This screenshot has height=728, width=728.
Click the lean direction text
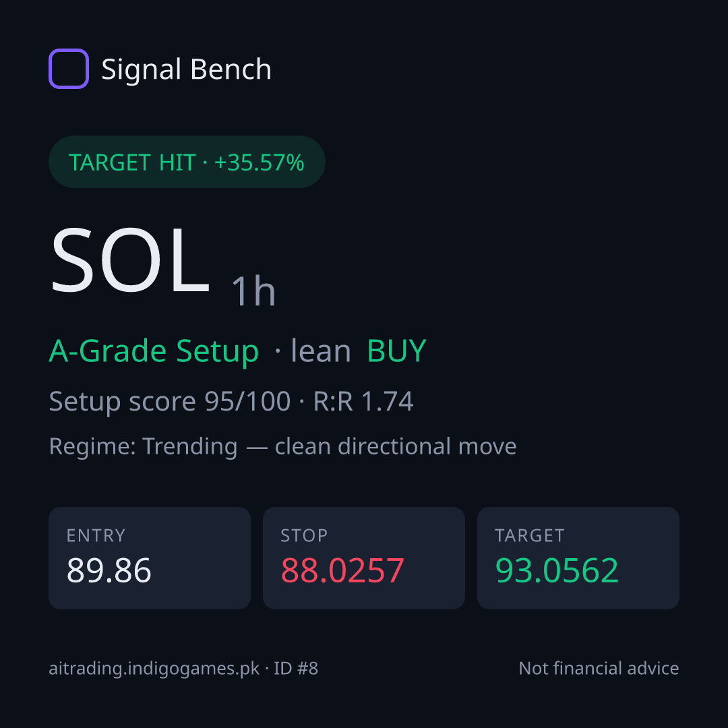320,351
